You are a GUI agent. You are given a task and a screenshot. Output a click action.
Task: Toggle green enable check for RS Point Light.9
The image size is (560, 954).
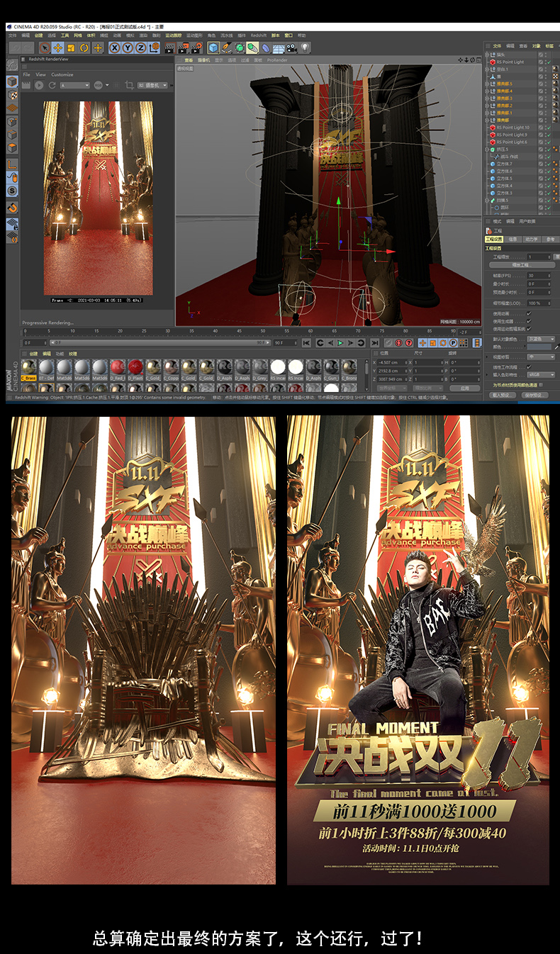pos(549,135)
